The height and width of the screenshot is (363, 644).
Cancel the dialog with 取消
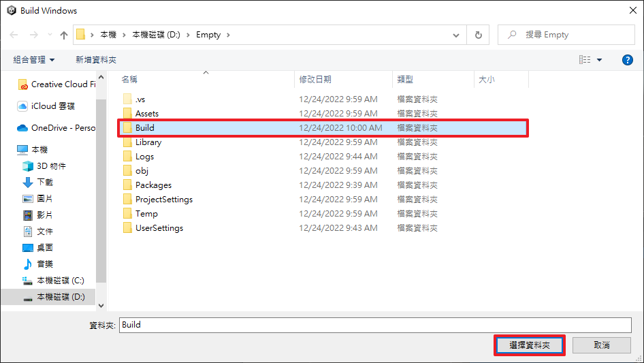602,345
